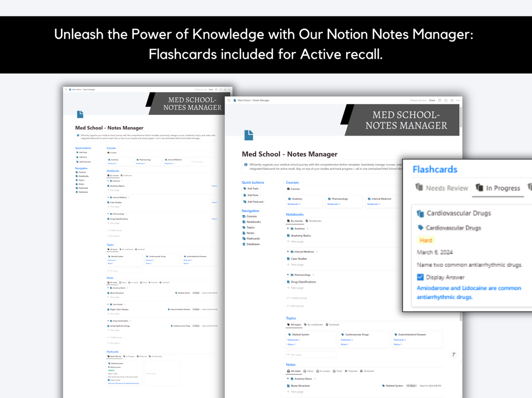Select Inbox tab under Notes, right window
This screenshot has height=398, width=532.
point(309,371)
